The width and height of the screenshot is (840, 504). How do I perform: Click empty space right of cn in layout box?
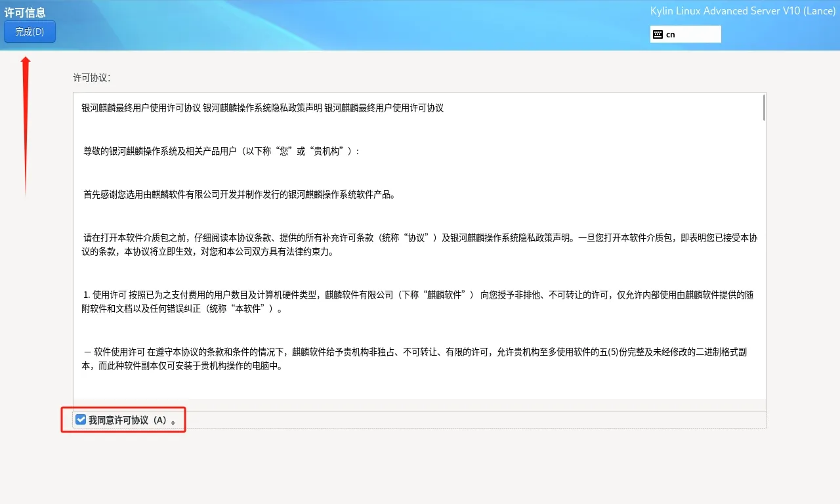click(x=699, y=34)
